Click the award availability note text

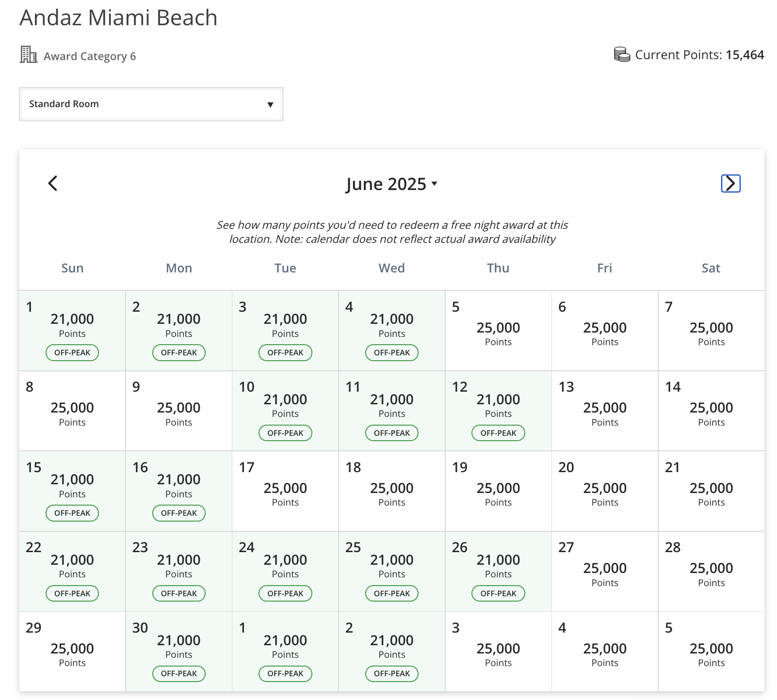[x=392, y=232]
